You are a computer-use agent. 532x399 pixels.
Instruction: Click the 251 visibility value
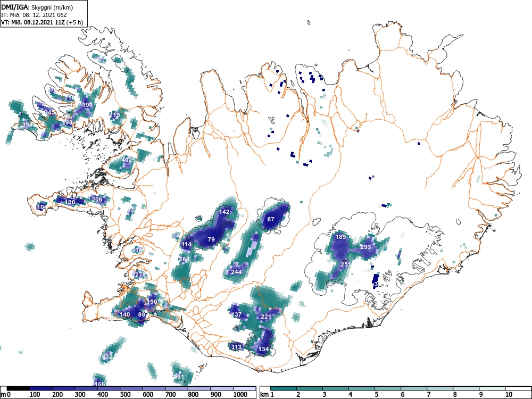coord(345,264)
